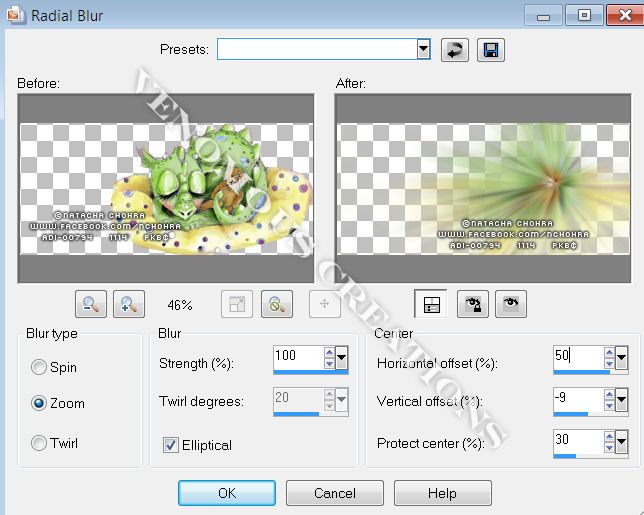Screen dimensions: 644x515
Task: Click the blue Strength slider bar
Action: (x=310, y=372)
